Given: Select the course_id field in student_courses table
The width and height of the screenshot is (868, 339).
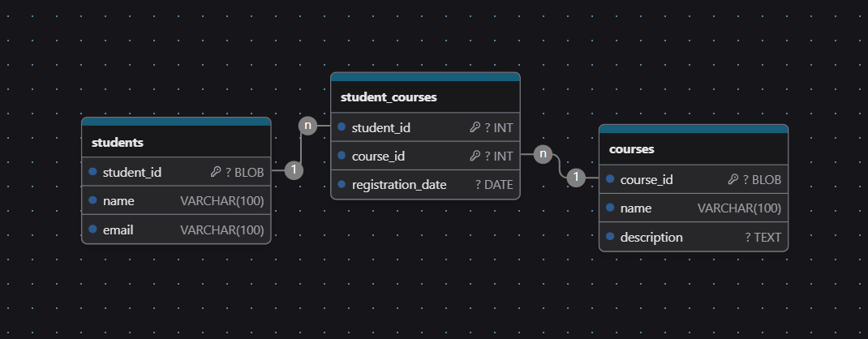Looking at the screenshot, I should (425, 156).
